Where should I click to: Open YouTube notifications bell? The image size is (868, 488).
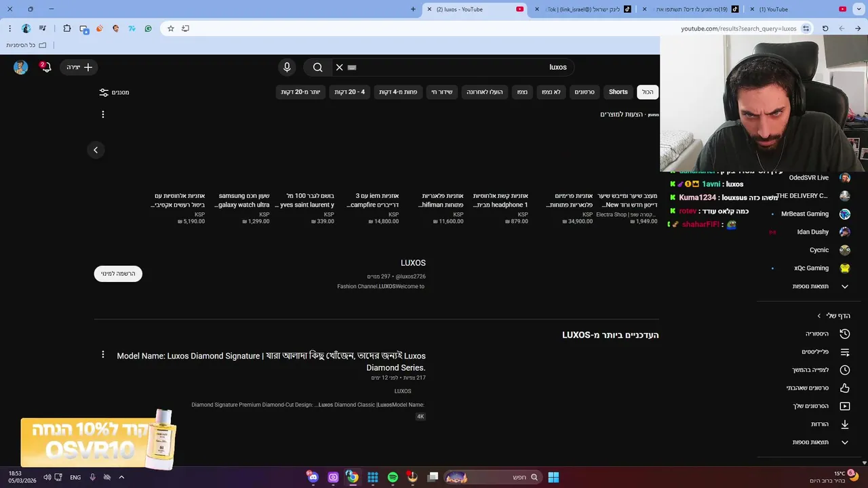pyautogui.click(x=45, y=67)
